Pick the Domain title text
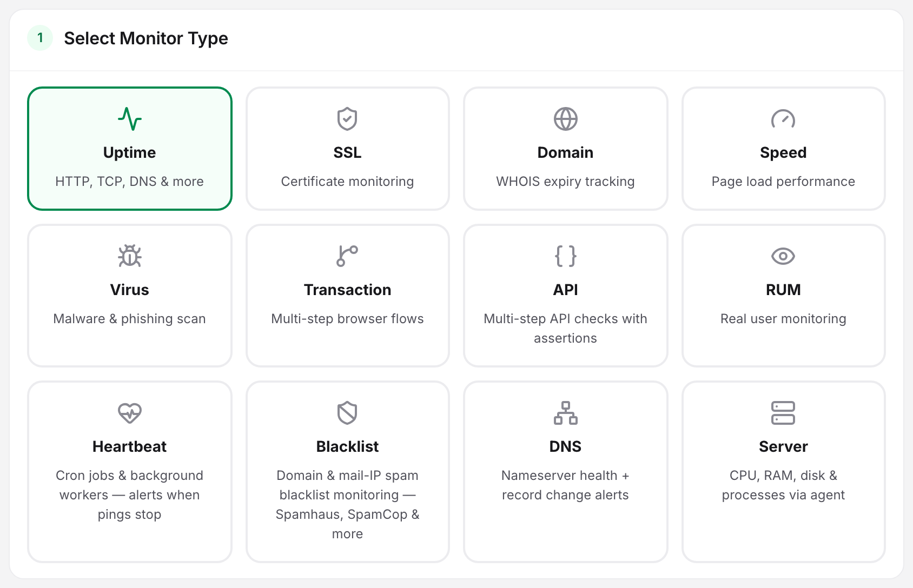The image size is (913, 588). point(565,153)
